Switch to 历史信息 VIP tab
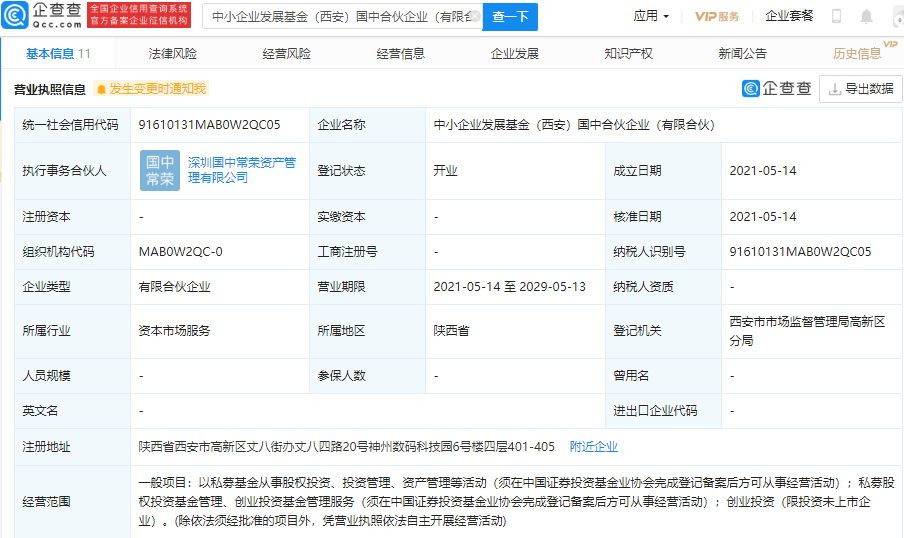 [x=864, y=52]
